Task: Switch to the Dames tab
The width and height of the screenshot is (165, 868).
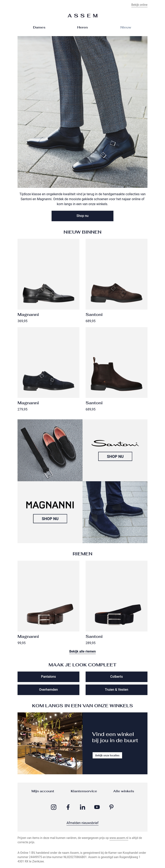Action: [x=39, y=27]
